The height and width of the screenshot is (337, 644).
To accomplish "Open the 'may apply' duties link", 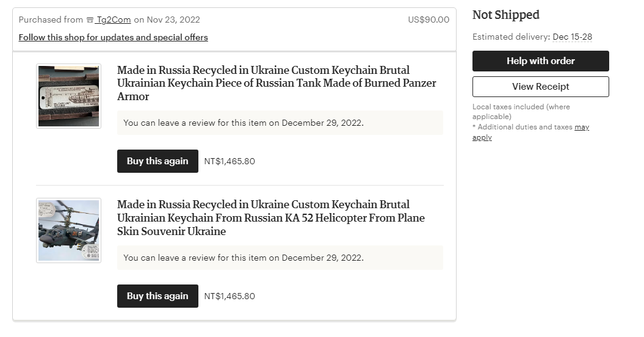I will pyautogui.click(x=530, y=132).
